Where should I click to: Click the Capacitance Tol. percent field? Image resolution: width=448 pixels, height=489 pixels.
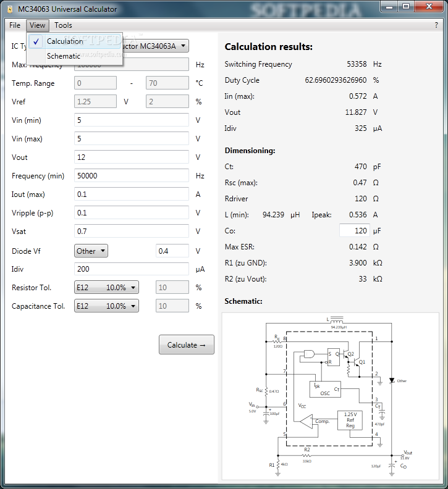[172, 306]
